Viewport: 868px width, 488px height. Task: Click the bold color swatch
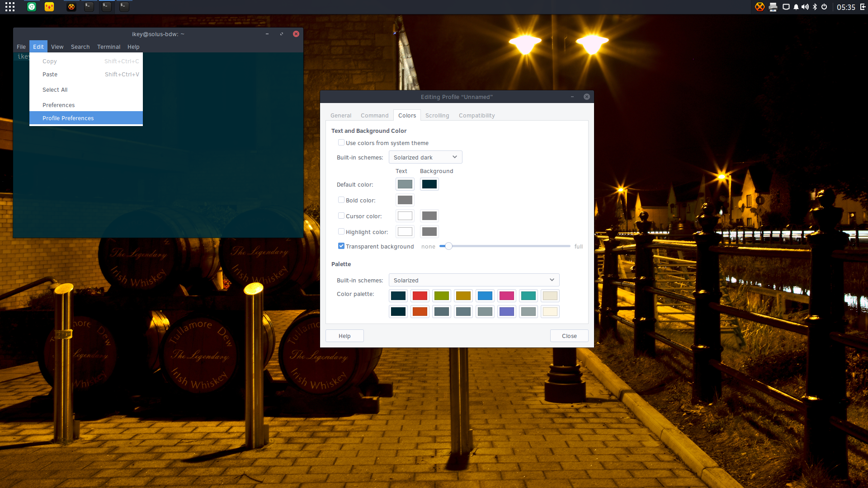pos(405,200)
